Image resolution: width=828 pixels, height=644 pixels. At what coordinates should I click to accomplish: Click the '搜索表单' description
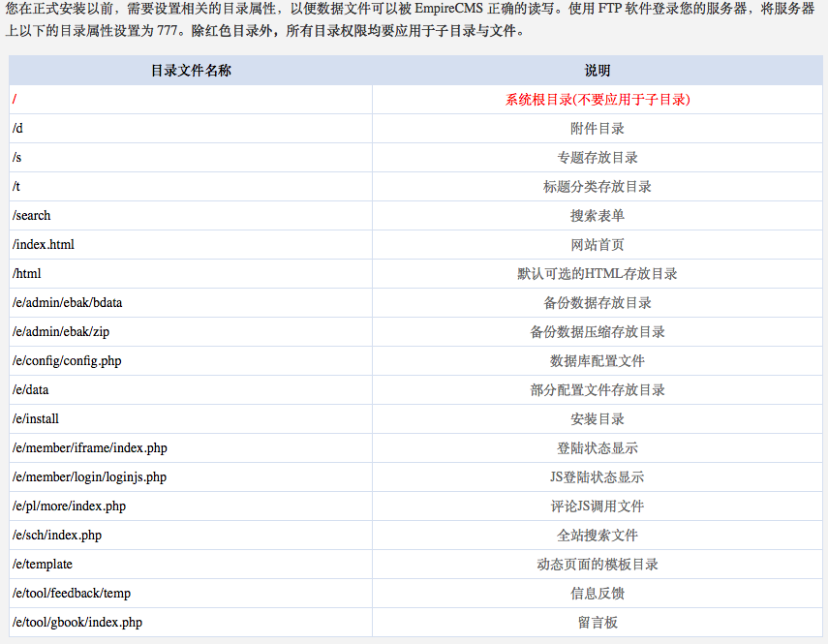598,215
